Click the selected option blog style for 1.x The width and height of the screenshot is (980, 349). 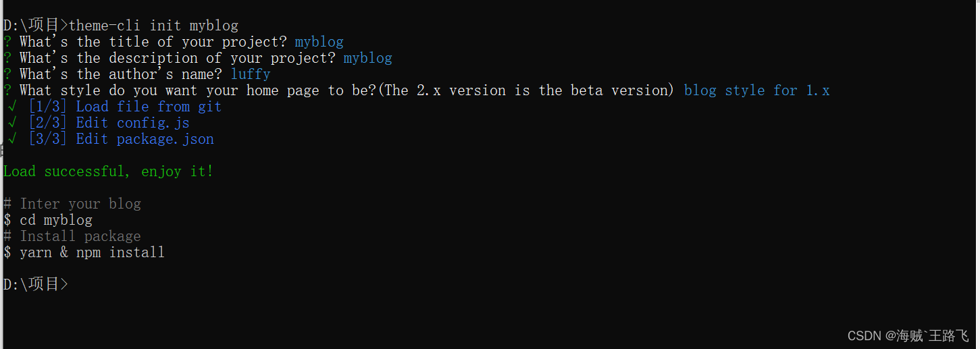pos(756,90)
